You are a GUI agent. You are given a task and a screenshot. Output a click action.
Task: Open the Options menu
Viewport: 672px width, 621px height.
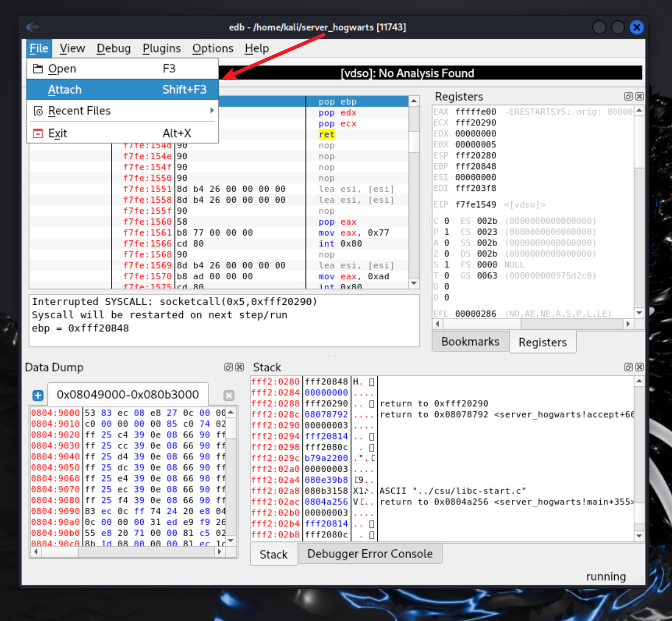tap(213, 48)
